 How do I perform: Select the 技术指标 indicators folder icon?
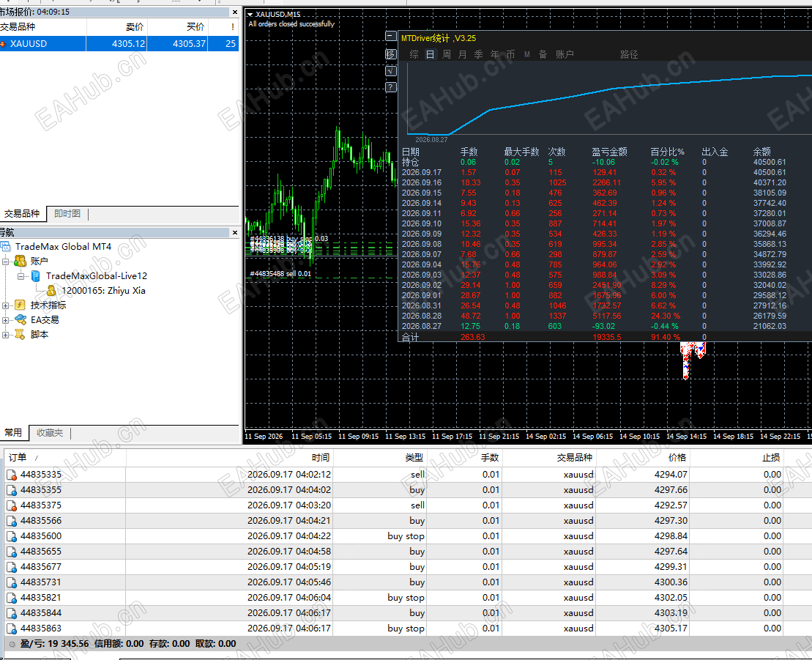pos(21,305)
